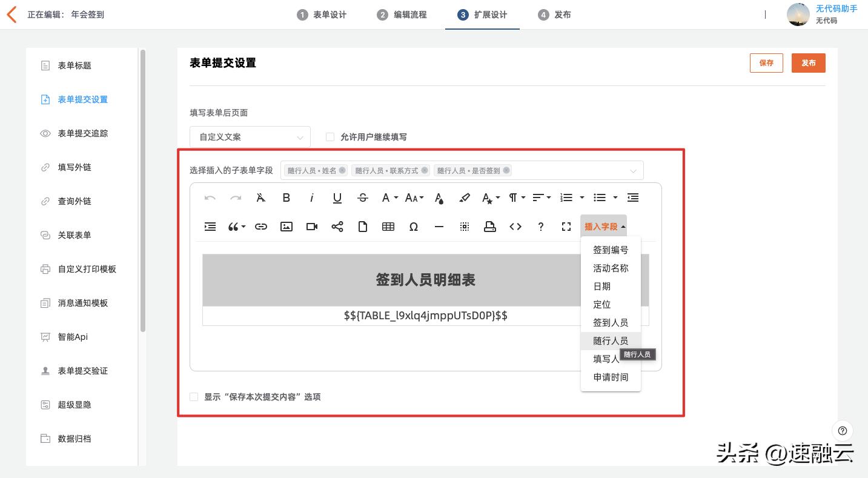Check 显示"保存本次提交内容"选项
868x478 pixels.
[x=194, y=397]
